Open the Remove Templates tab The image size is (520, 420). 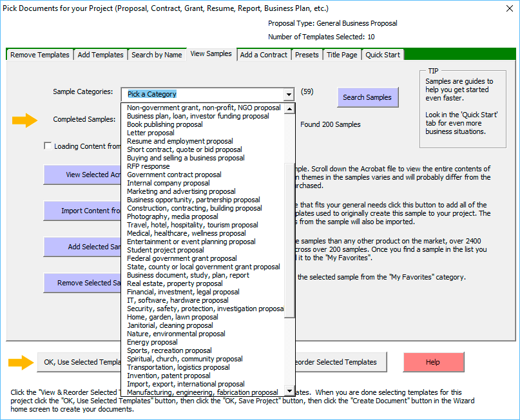[39, 55]
